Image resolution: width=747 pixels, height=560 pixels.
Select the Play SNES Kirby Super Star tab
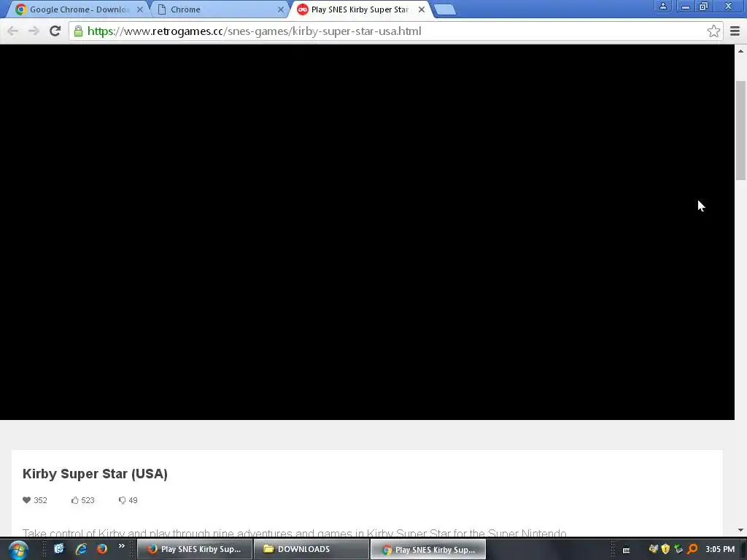[x=360, y=9]
